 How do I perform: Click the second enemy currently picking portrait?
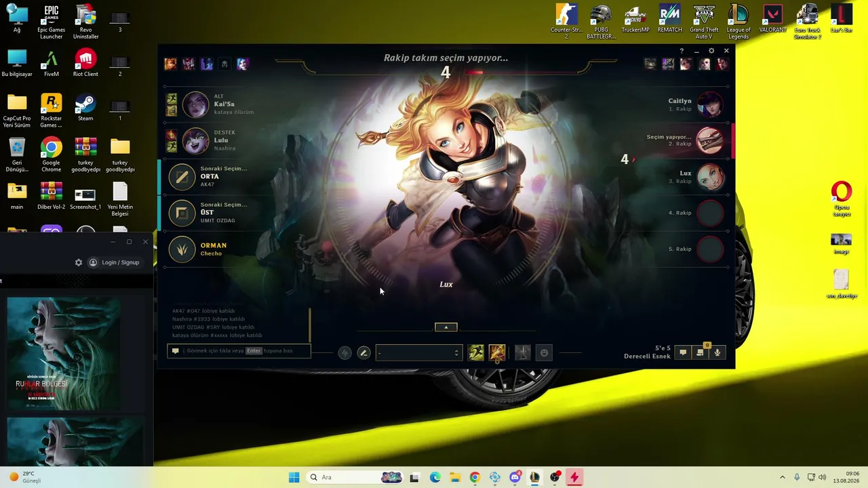[710, 140]
